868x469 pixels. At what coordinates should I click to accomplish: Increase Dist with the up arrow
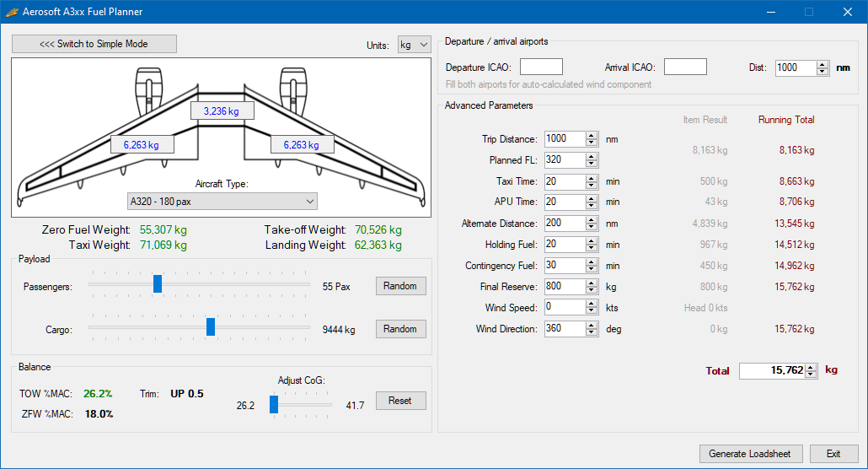[822, 65]
